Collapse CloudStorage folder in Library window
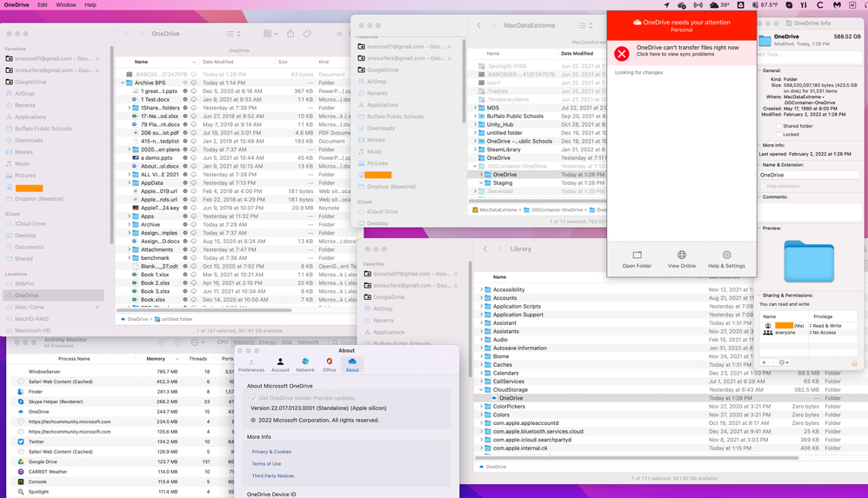 point(481,389)
